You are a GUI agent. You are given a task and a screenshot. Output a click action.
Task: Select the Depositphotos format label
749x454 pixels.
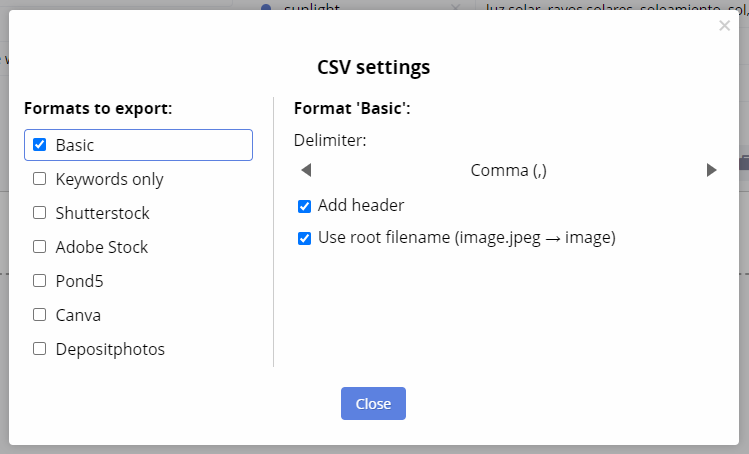point(110,349)
